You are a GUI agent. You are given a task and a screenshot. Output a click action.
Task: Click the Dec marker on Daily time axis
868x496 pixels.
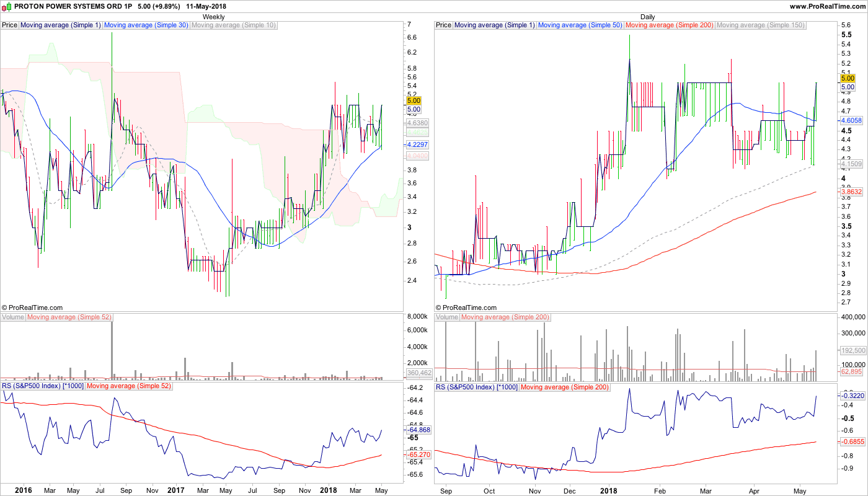point(569,490)
